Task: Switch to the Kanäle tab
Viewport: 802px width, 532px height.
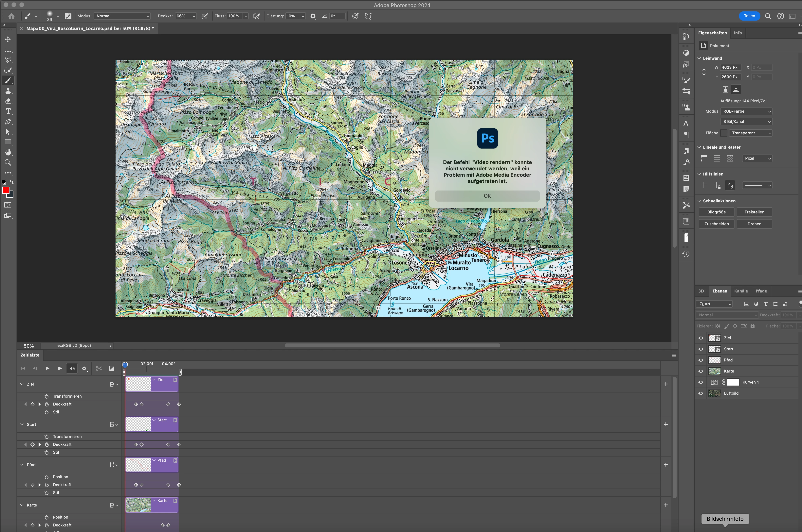Action: pyautogui.click(x=740, y=291)
